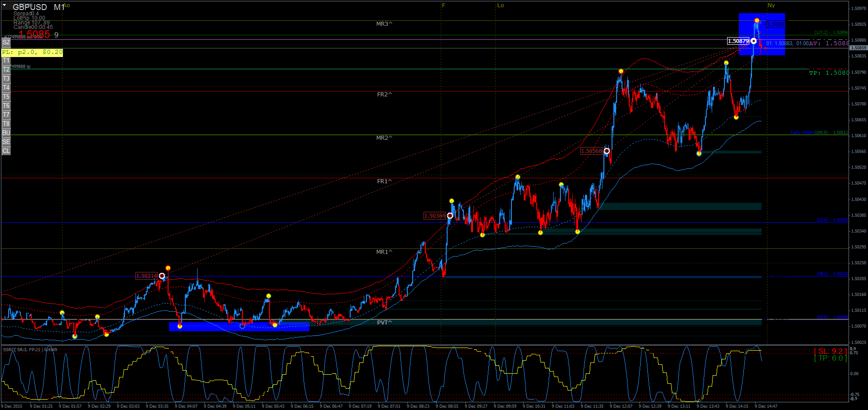Click the swing-high star marker at the 1.5092 peak
The height and width of the screenshot is (410, 868).
757,20
